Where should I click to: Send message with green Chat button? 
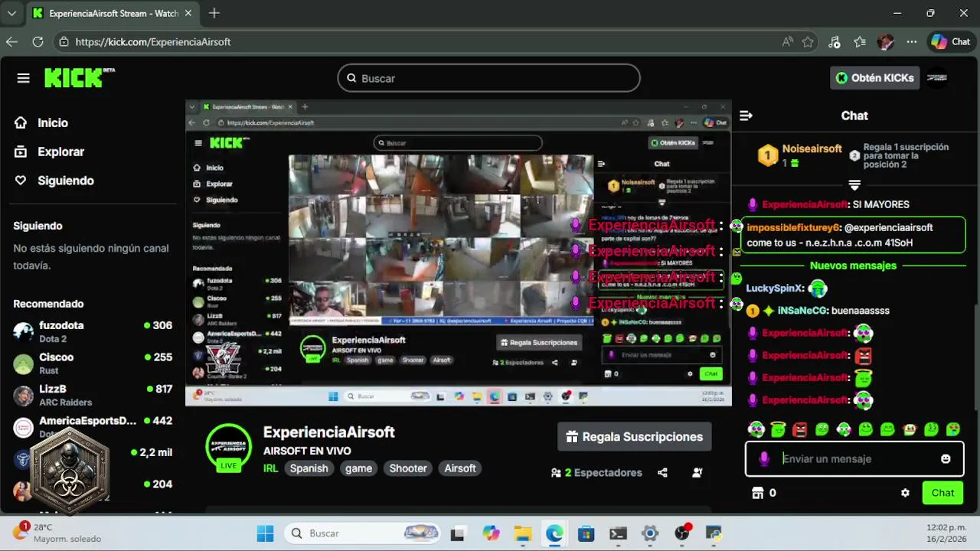[942, 493]
